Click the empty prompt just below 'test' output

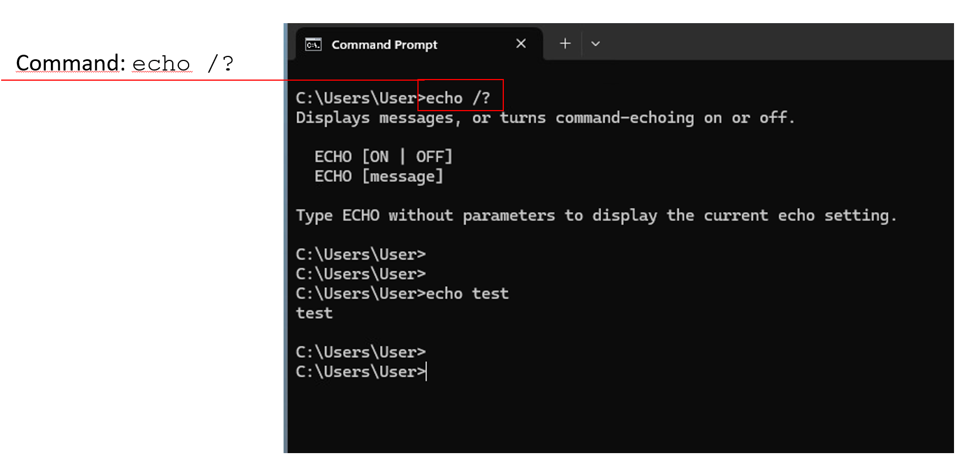pyautogui.click(x=360, y=352)
